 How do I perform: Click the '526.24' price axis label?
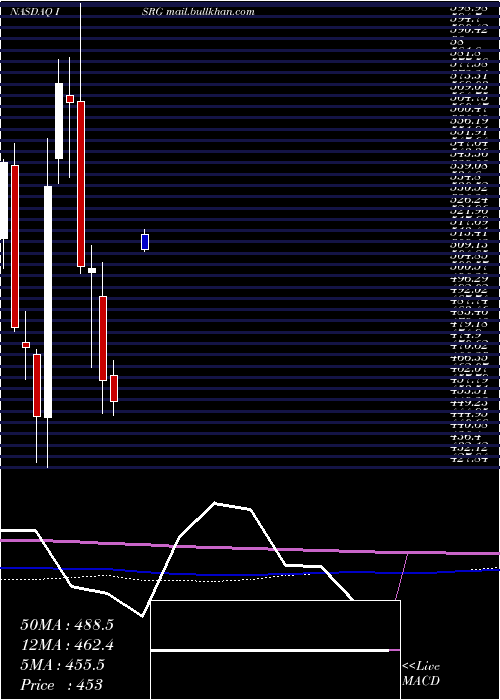coord(468,200)
